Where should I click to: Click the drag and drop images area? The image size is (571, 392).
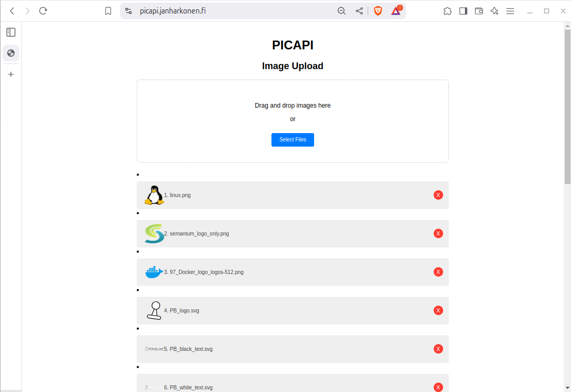click(293, 121)
